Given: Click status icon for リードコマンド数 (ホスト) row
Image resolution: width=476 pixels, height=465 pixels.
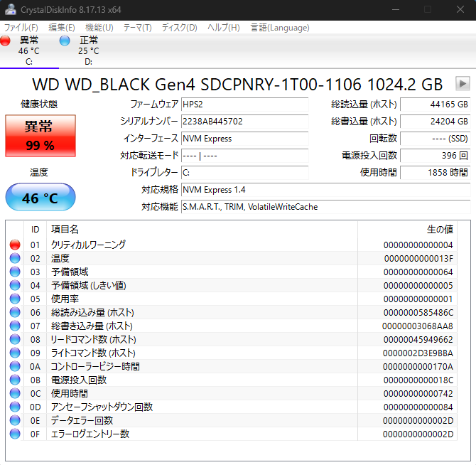Looking at the screenshot, I should pos(15,339).
